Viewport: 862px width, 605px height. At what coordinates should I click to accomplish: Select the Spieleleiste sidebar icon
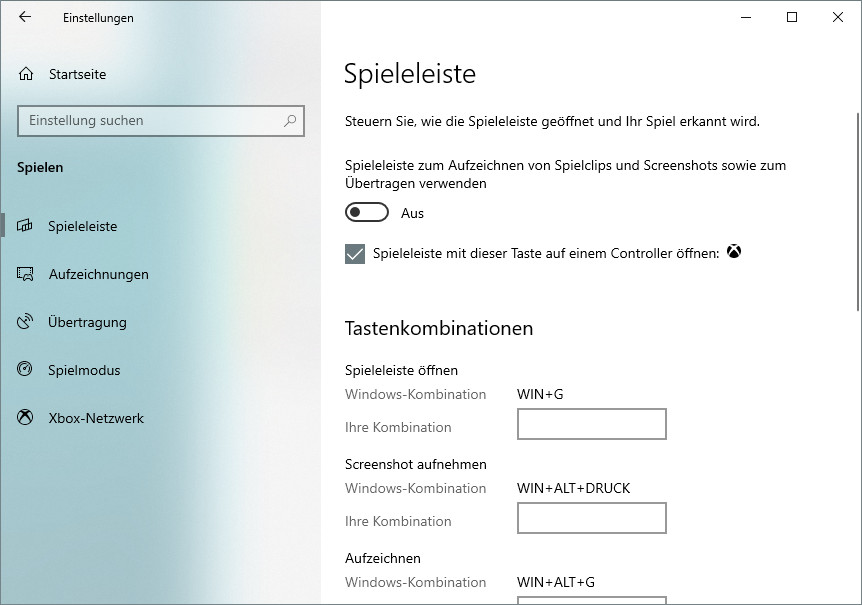[x=27, y=226]
